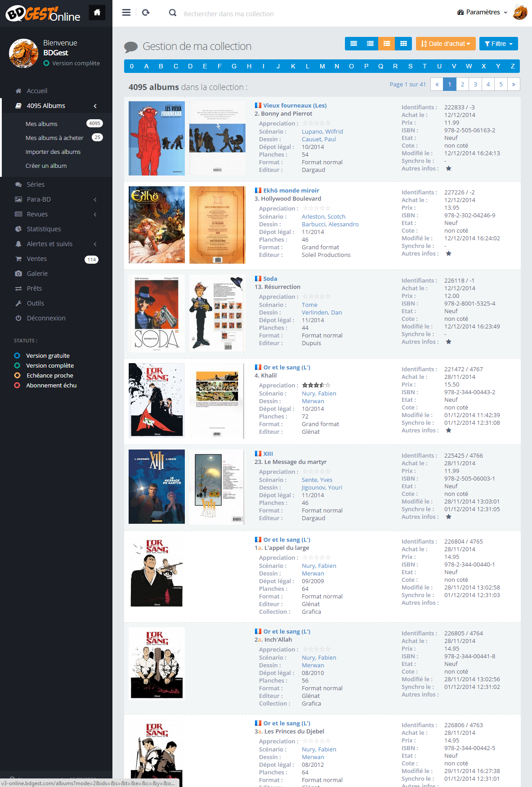Toggle the sidebar with the hamburger menu icon
This screenshot has width=532, height=787.
tap(126, 13)
